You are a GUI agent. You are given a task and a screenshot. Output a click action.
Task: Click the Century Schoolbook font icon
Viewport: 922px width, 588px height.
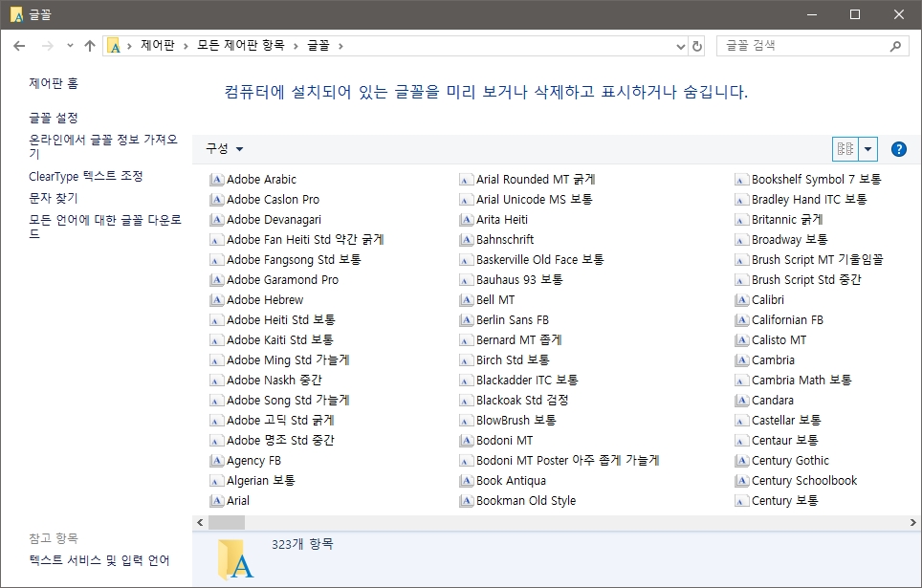(742, 481)
